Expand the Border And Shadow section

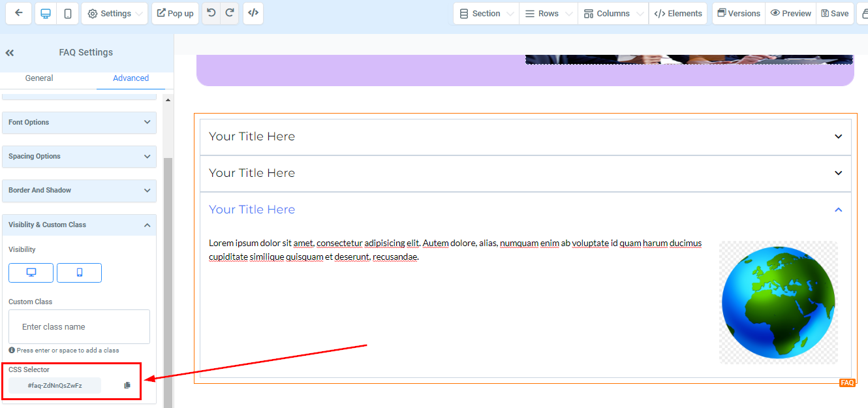click(79, 190)
